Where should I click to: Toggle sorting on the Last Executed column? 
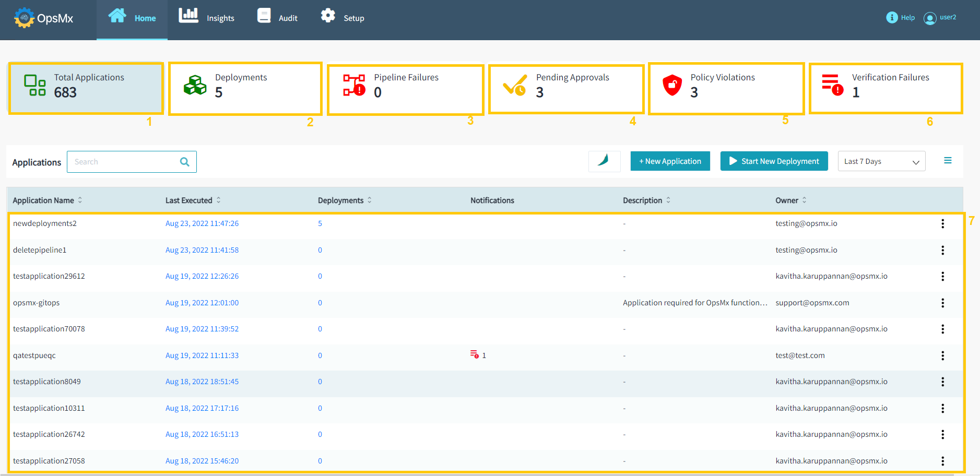219,200
